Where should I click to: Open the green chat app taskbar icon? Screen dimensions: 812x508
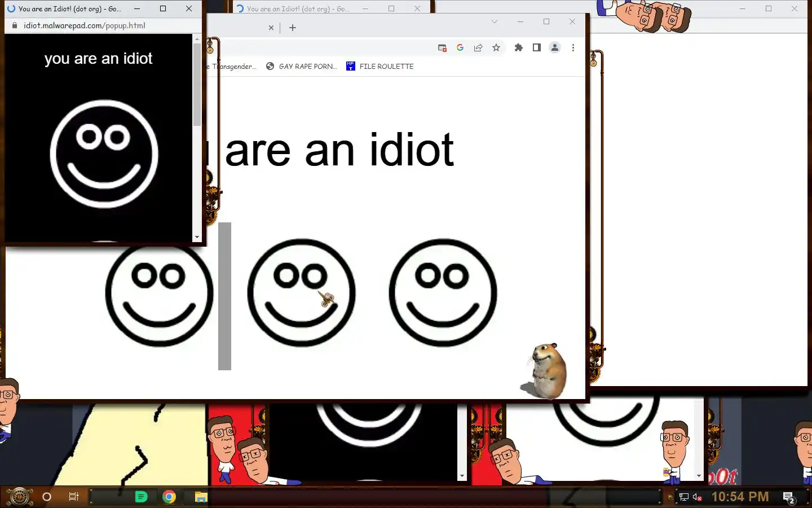point(141,497)
